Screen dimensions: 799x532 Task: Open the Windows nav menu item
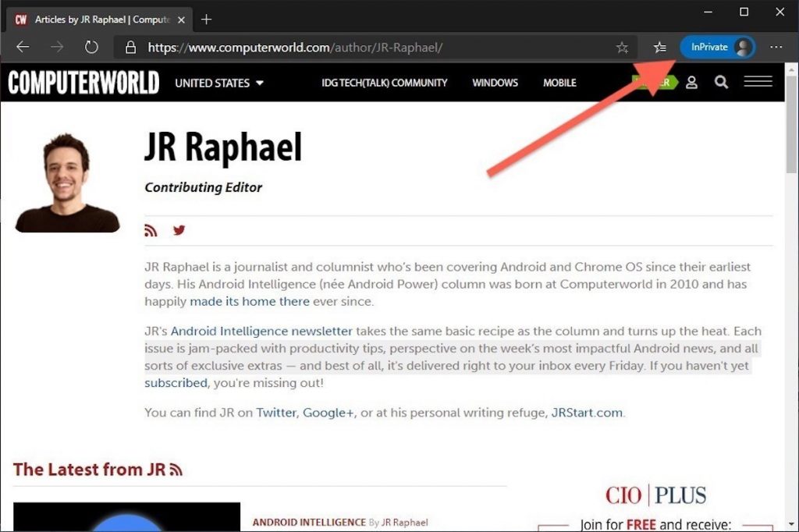(495, 83)
